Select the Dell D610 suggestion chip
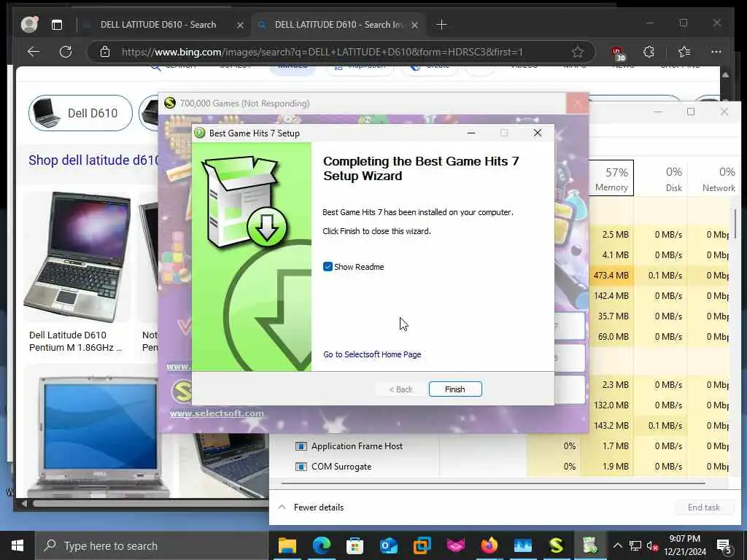The width and height of the screenshot is (747, 560). click(x=80, y=113)
